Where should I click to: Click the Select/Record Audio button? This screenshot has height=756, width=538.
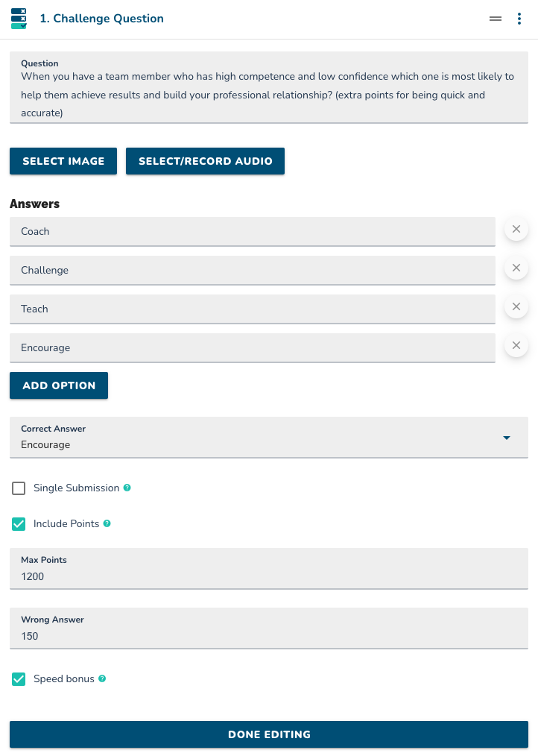point(206,161)
